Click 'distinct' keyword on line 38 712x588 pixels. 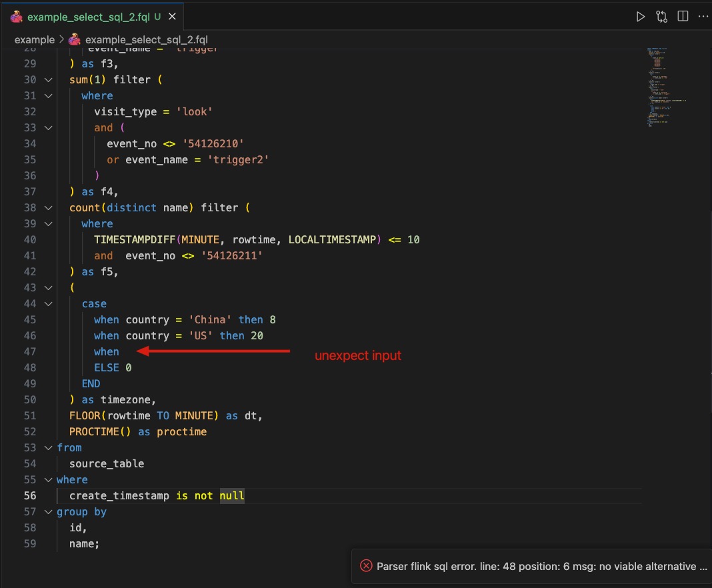tap(132, 207)
